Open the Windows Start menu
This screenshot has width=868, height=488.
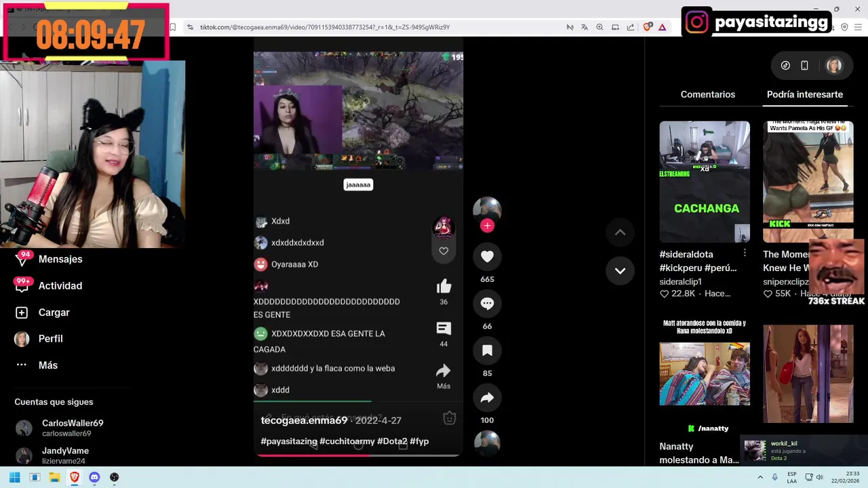(x=14, y=477)
